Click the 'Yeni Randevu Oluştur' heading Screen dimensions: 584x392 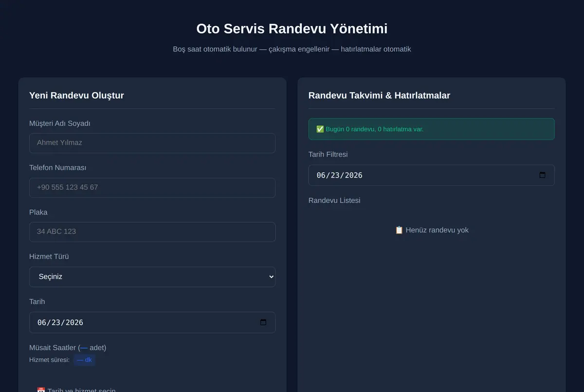click(76, 95)
